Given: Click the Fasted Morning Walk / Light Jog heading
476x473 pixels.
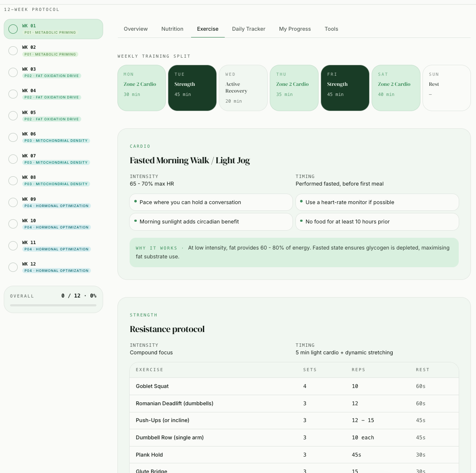Looking at the screenshot, I should point(190,160).
